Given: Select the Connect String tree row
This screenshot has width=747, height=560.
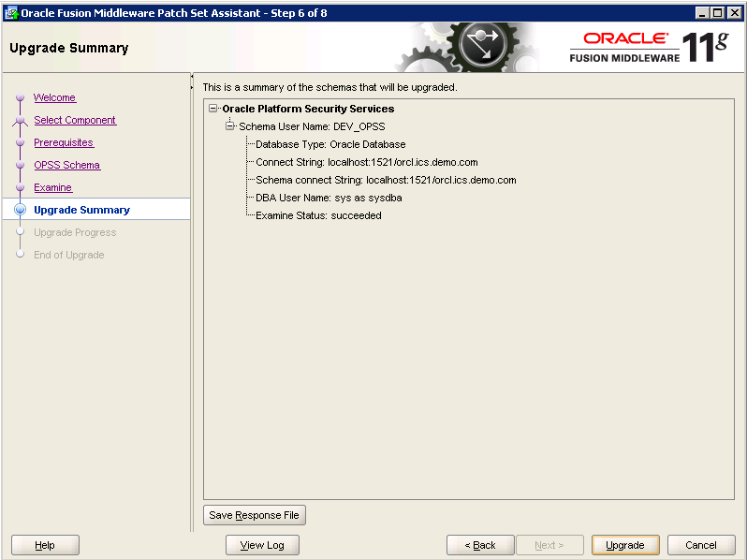Looking at the screenshot, I should click(x=367, y=162).
